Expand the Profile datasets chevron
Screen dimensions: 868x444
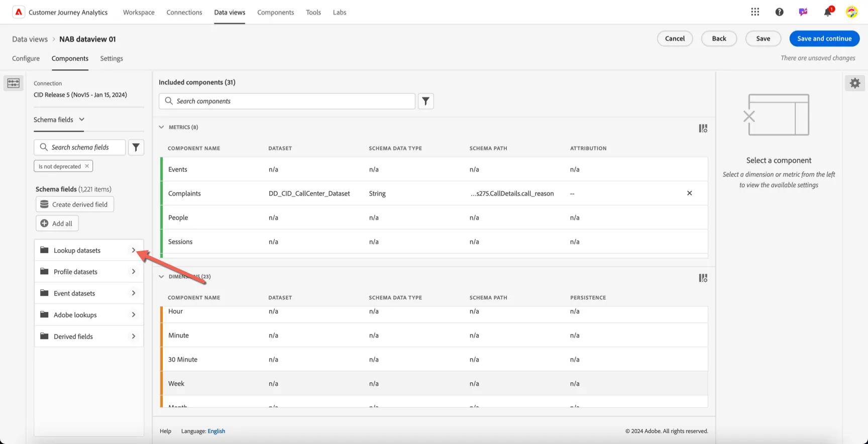tap(134, 272)
